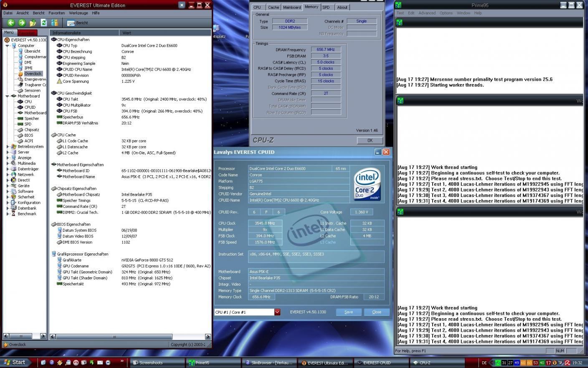Open the Favoriten menu in EVEREST
588x368 pixels.
coord(56,13)
